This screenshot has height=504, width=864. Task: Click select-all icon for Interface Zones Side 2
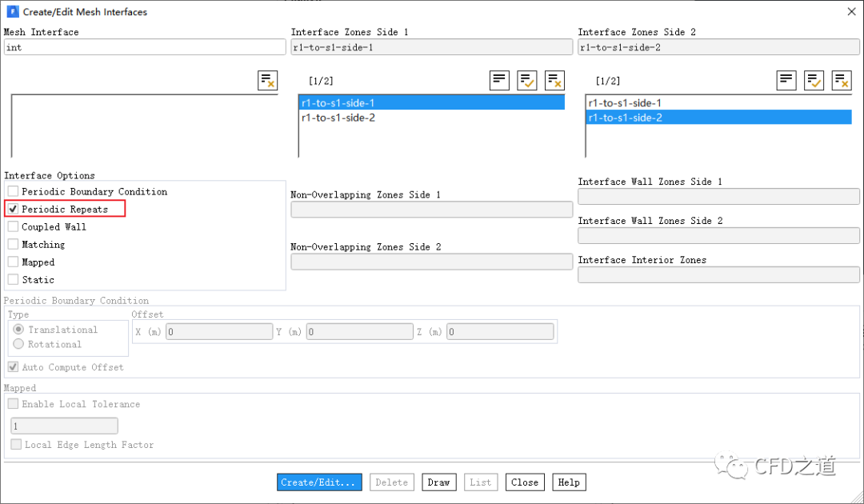point(814,80)
